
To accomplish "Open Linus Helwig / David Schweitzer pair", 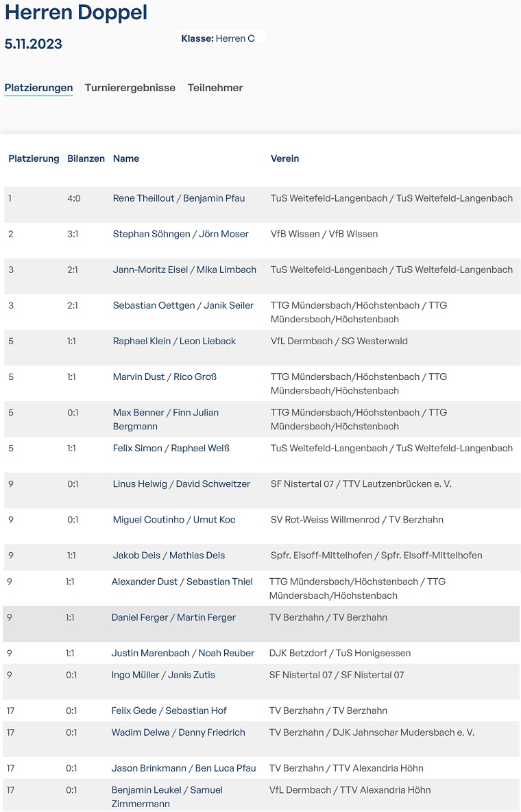I will pyautogui.click(x=181, y=483).
